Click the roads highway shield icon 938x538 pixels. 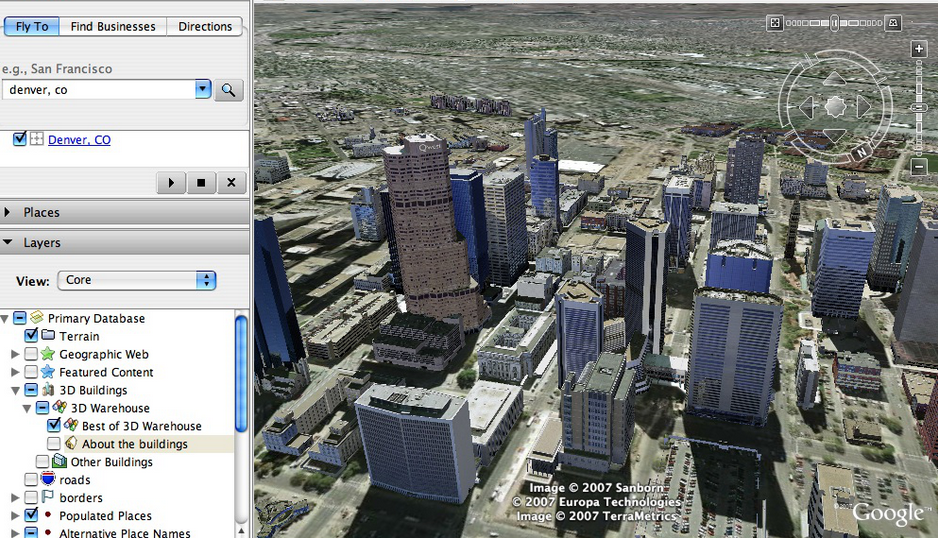(48, 479)
